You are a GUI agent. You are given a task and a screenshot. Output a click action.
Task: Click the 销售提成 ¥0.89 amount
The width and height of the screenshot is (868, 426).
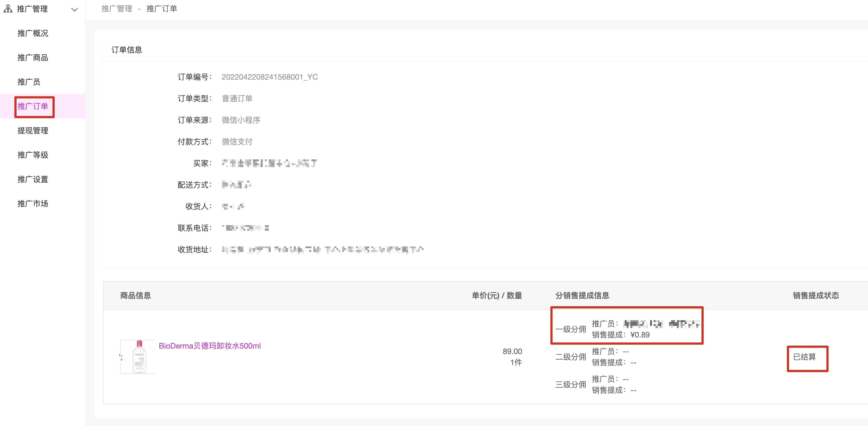pos(640,335)
